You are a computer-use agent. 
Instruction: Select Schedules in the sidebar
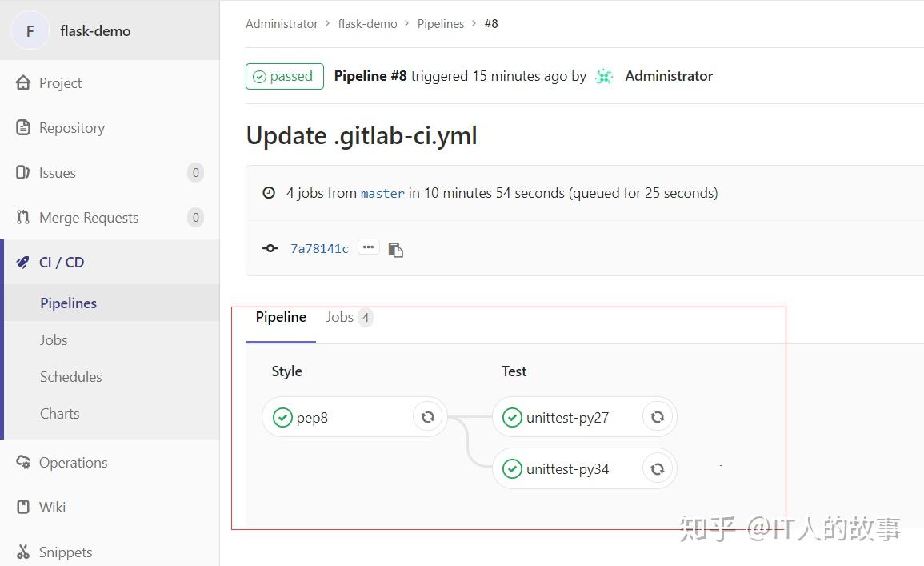coord(70,376)
